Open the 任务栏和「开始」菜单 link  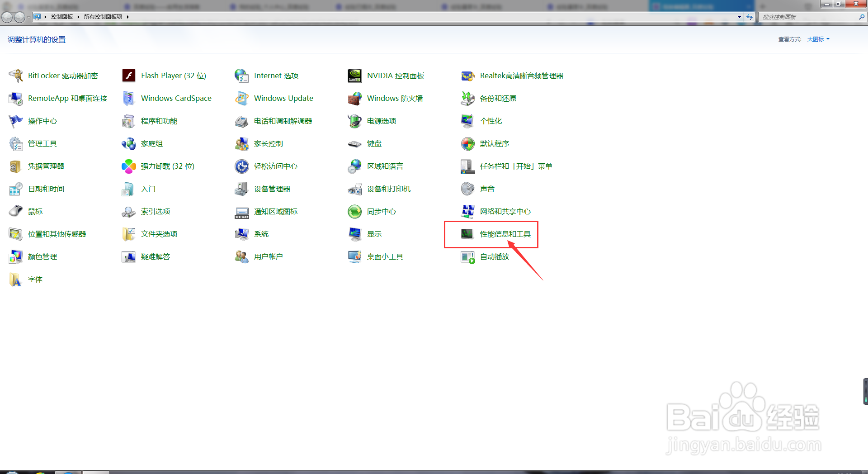click(516, 166)
